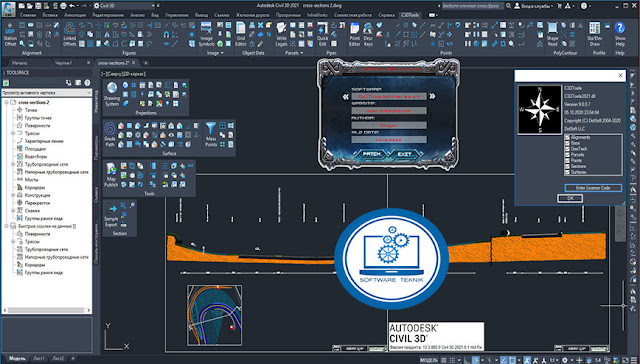Select the Shape Read PolyContour tool
This screenshot has height=364, width=640.
(x=552, y=34)
